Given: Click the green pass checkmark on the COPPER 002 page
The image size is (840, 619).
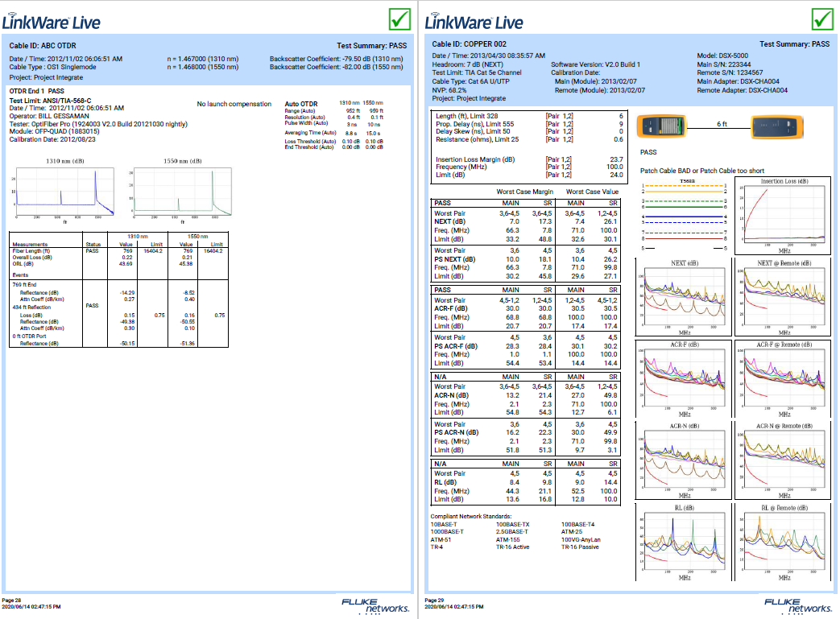Looking at the screenshot, I should click(822, 20).
